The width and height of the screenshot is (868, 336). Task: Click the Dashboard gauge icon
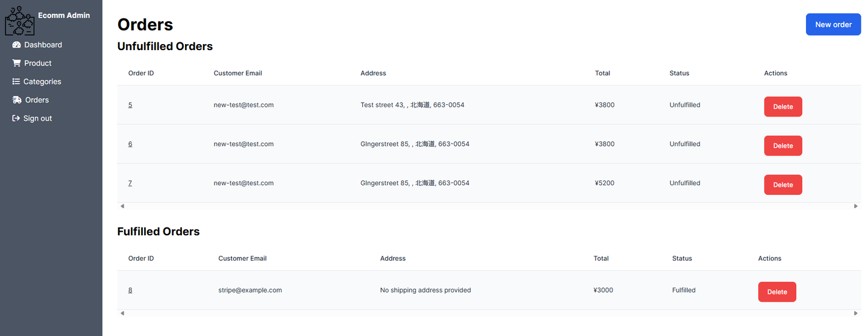click(17, 45)
